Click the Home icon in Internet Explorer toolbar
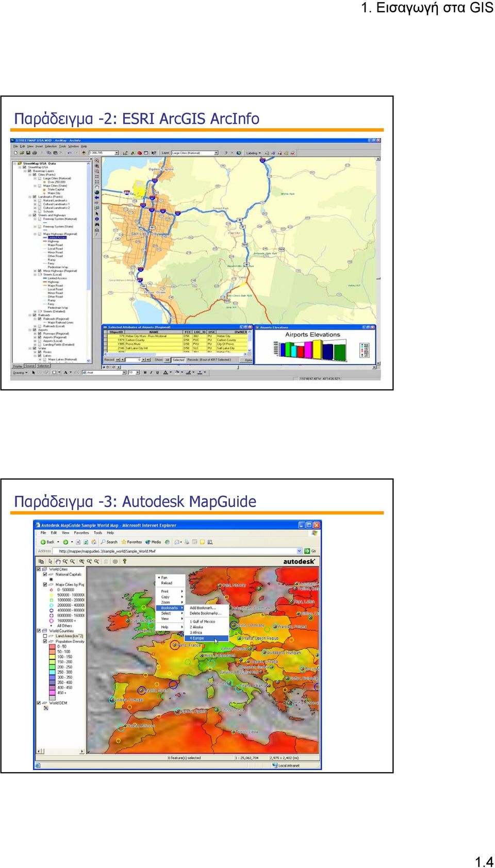Screen dimensions: 495x868 pos(94,542)
